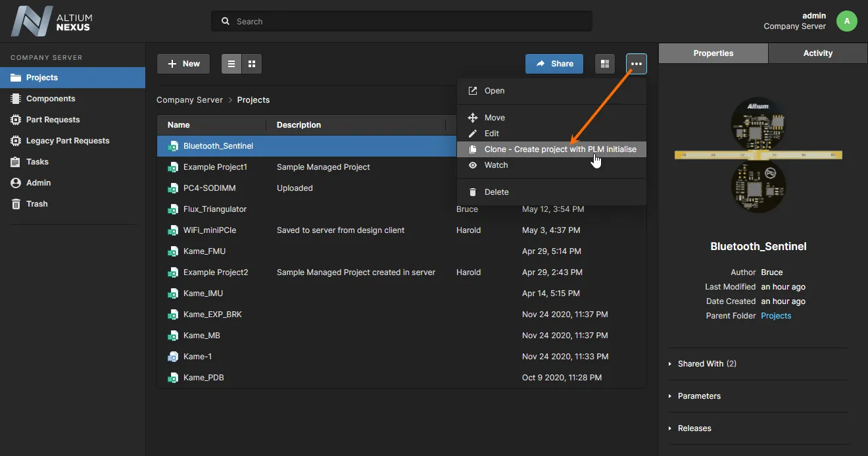Click the Kame_PDB project icon
Screen dimensions: 868x456
pos(173,378)
